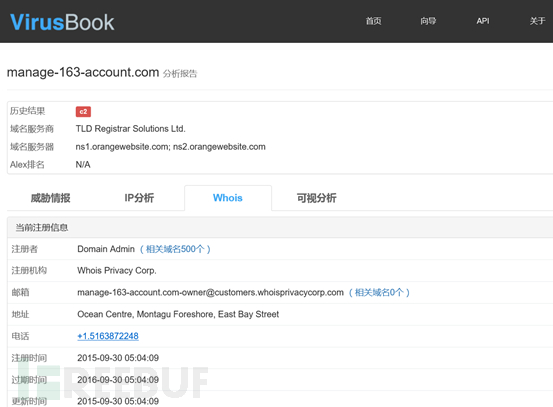
Task: Open the 向导 guide menu item
Action: click(428, 21)
